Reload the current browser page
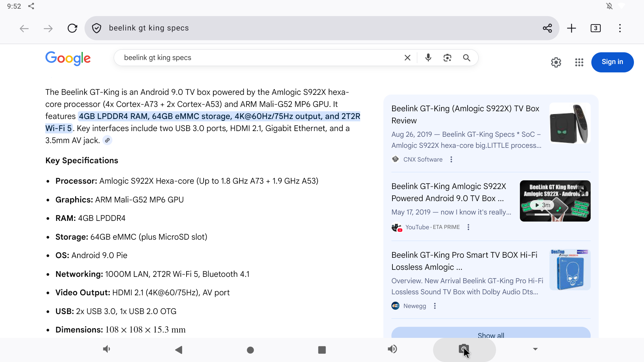This screenshot has width=644, height=362. pyautogui.click(x=72, y=28)
